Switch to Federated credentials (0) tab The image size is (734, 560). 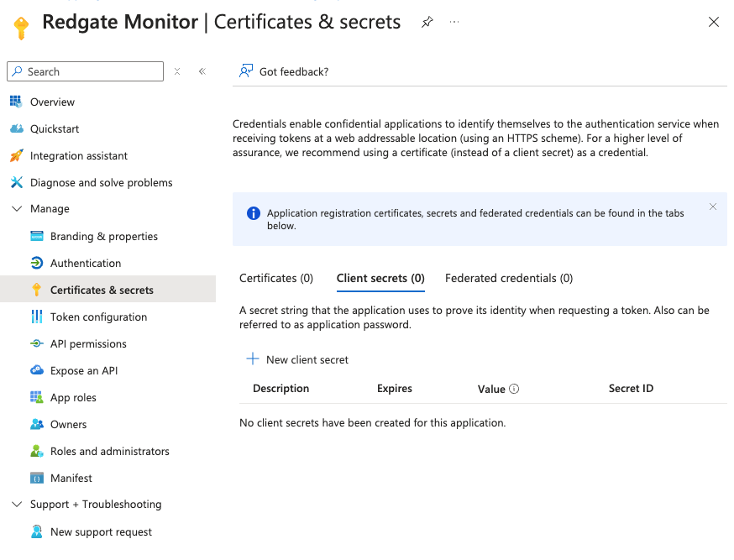click(x=508, y=278)
